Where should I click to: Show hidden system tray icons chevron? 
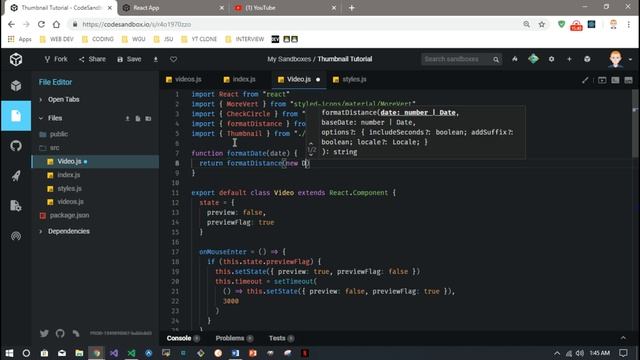coord(557,353)
